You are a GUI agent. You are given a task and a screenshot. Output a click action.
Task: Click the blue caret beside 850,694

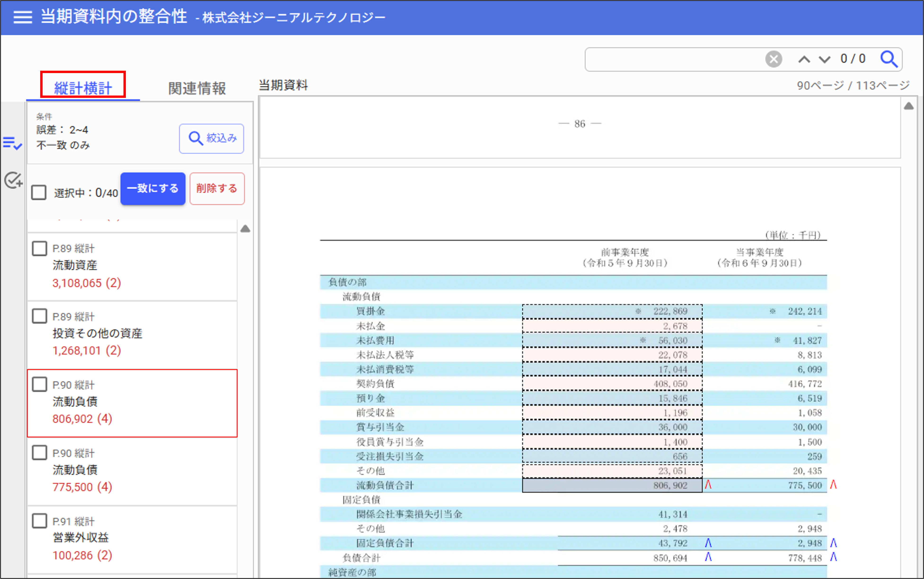pyautogui.click(x=708, y=557)
